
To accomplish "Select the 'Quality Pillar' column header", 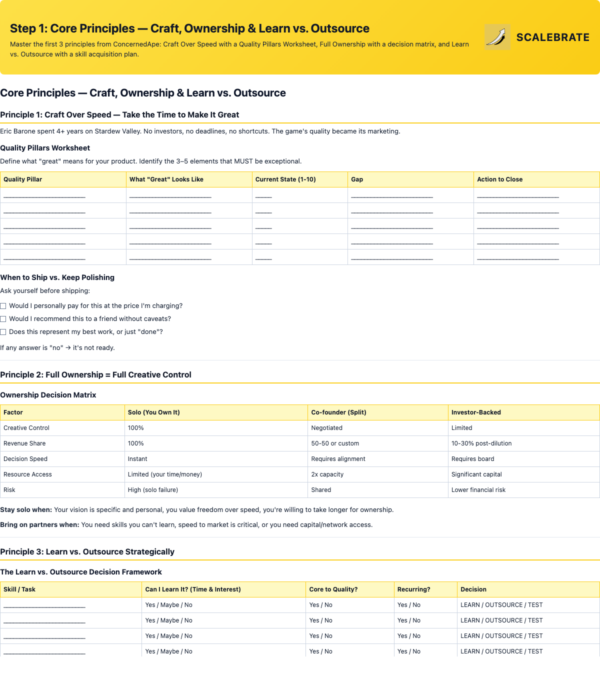I will pyautogui.click(x=63, y=179).
